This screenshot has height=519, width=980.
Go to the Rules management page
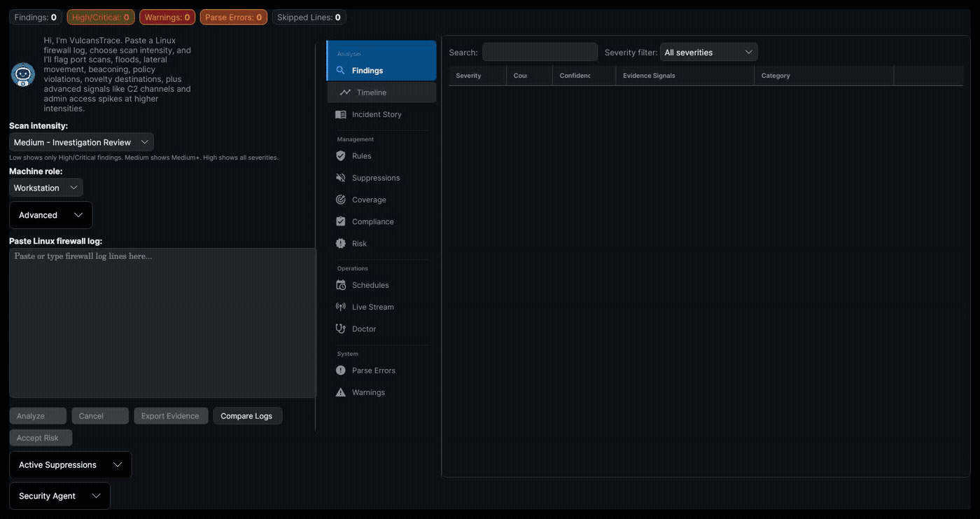381,155
